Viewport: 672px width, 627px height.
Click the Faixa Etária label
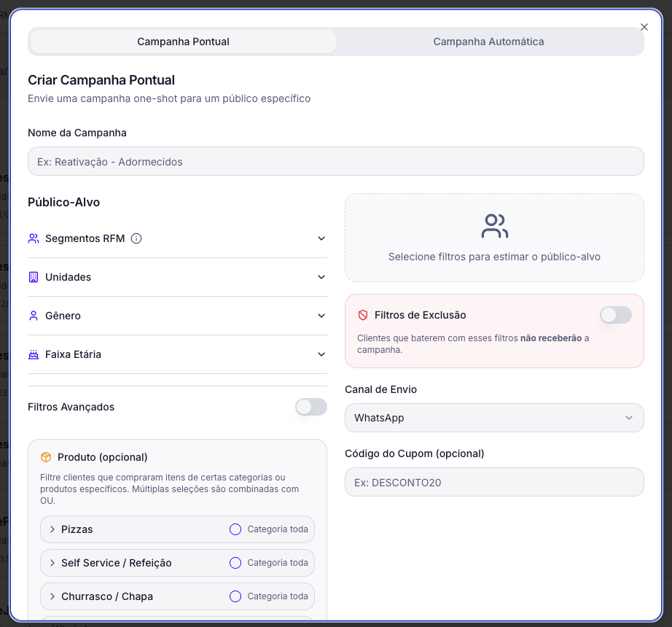tap(74, 354)
